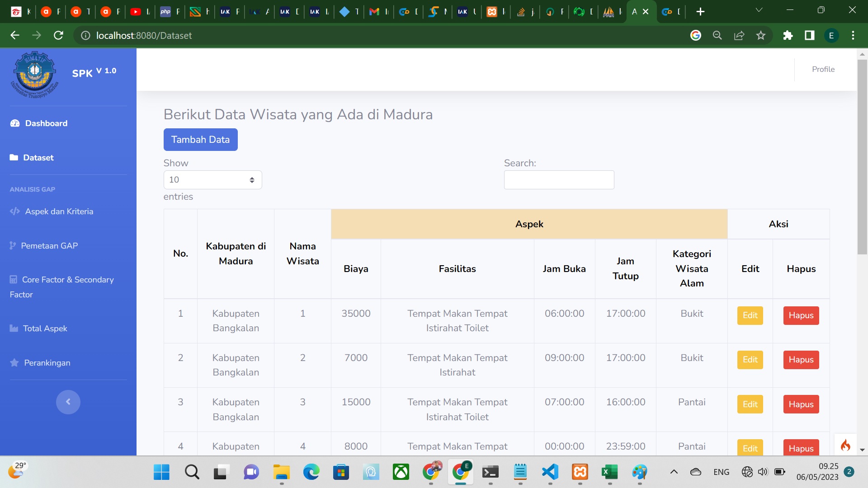Collapse sidebar with the round chevron button
The width and height of the screenshot is (868, 488).
68,402
